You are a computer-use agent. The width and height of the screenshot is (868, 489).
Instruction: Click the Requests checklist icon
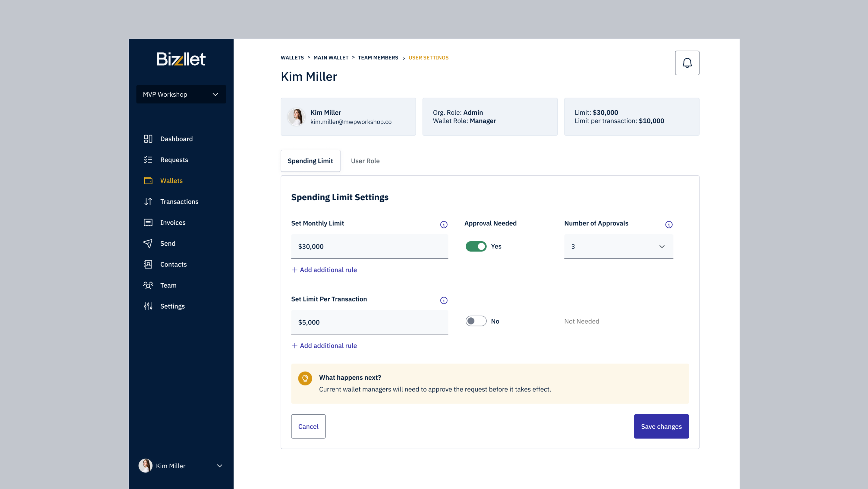[x=148, y=160]
